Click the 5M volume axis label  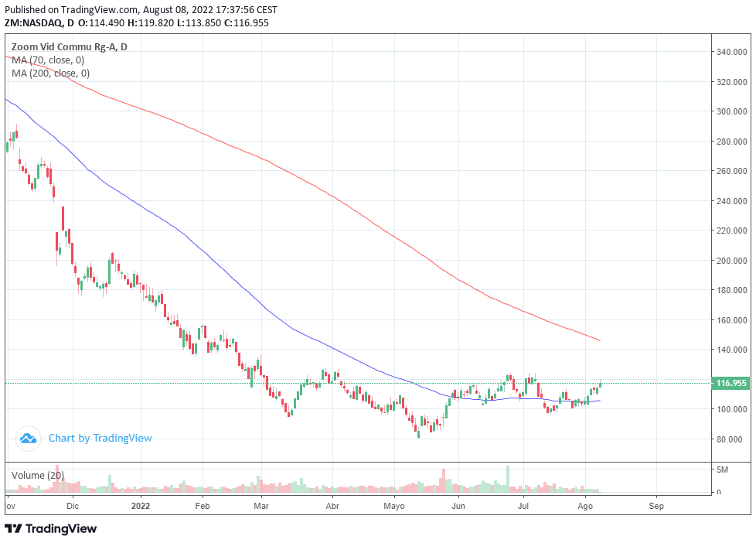point(722,470)
